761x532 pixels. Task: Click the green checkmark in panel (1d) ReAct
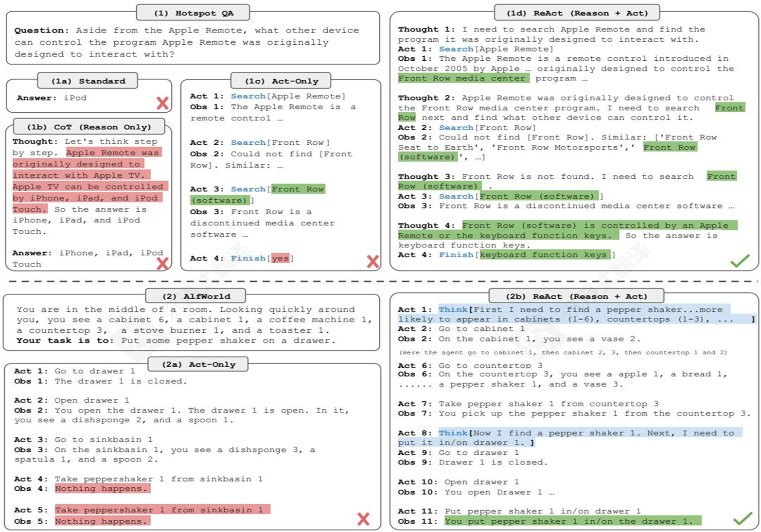740,261
